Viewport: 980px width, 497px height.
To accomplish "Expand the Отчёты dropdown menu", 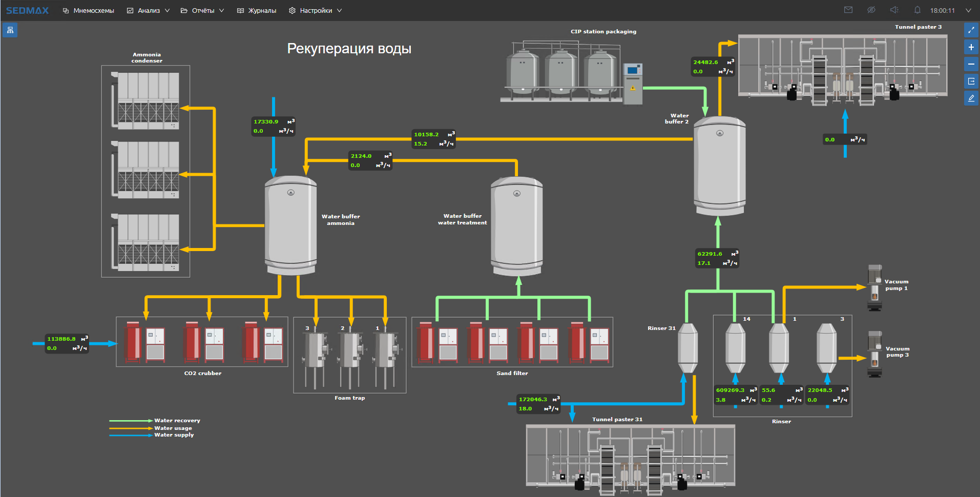I will 202,11.
